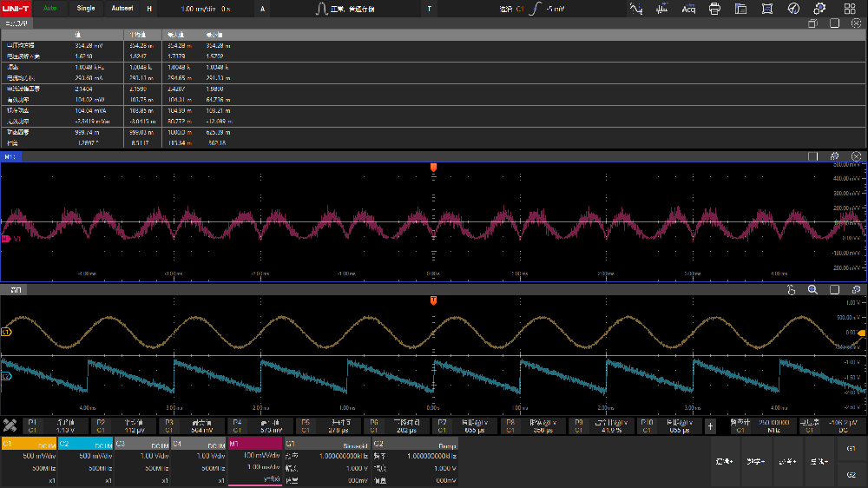
Task: Click the printer icon in top toolbar
Action: click(714, 9)
